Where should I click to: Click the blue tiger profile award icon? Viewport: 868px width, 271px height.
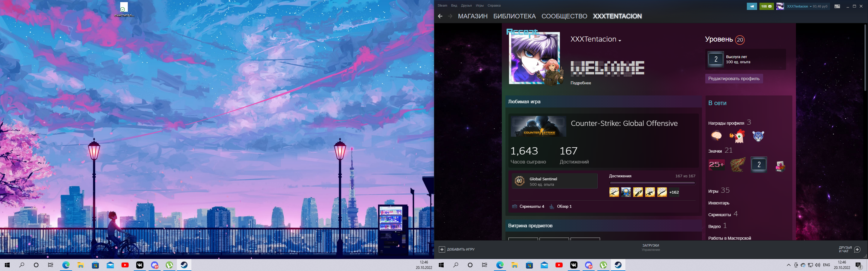758,136
